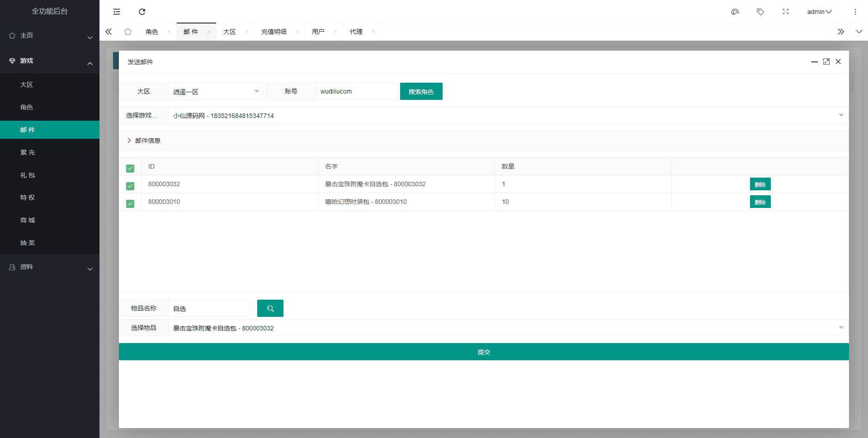Uncheck the row 800003010 checkbox
The height and width of the screenshot is (438, 868).
point(130,204)
